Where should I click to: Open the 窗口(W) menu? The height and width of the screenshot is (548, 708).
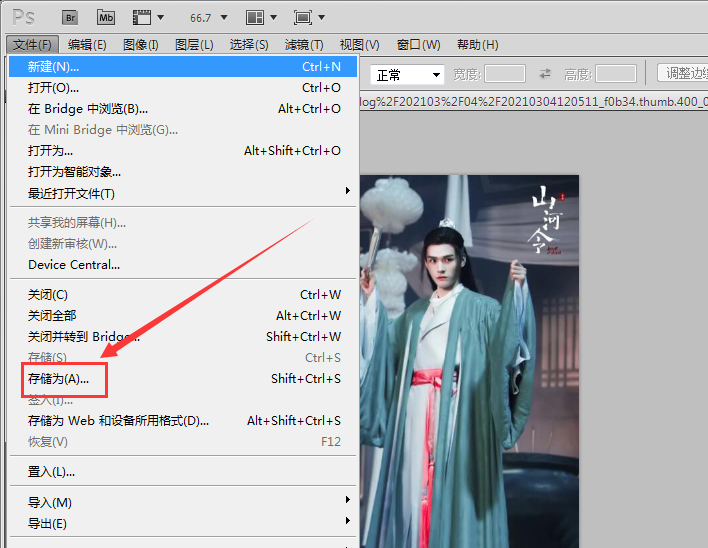(x=419, y=45)
